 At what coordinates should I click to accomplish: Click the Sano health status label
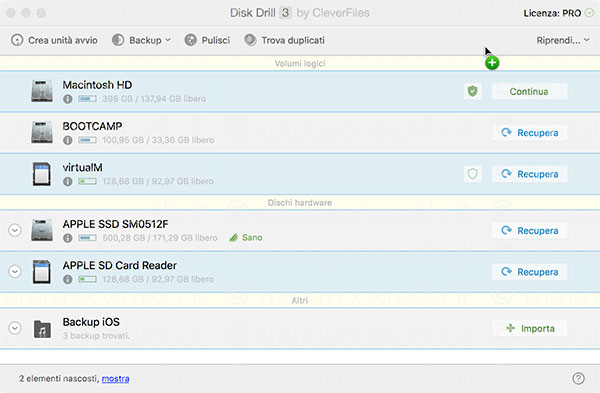pos(246,238)
